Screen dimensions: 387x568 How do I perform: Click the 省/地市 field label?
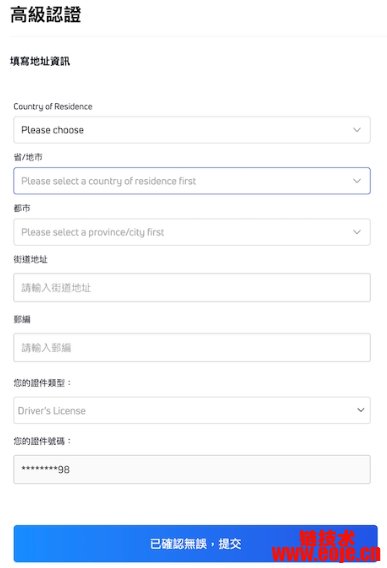click(x=28, y=157)
